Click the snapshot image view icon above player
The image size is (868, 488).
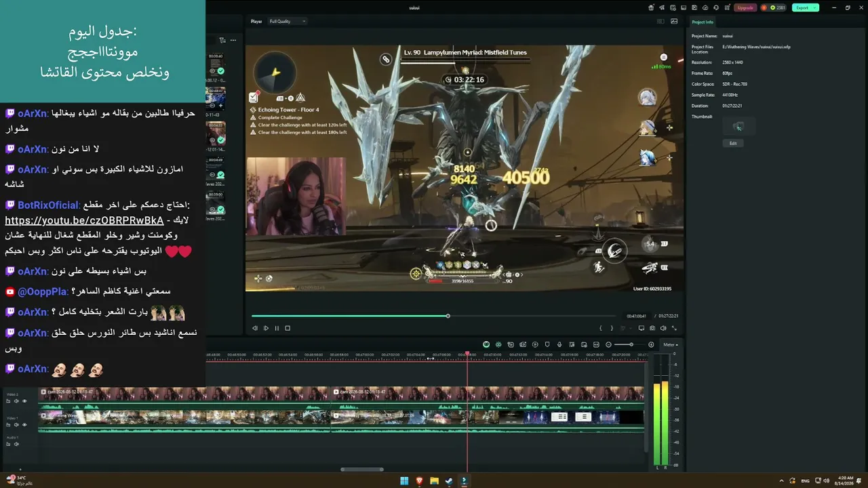point(674,21)
